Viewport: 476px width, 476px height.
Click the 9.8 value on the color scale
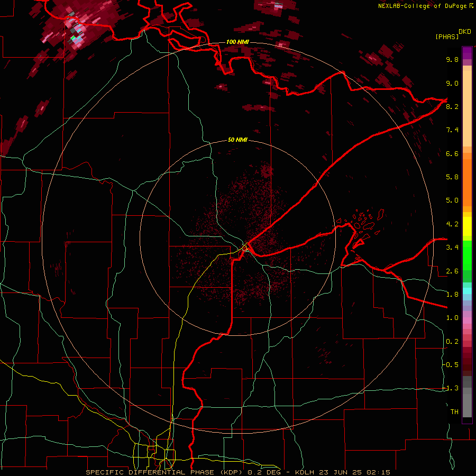[x=452, y=59]
